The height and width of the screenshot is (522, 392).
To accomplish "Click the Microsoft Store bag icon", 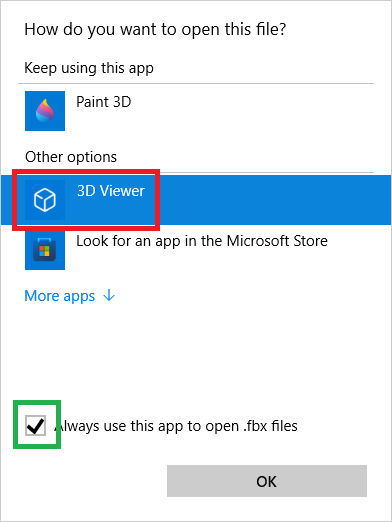I will pos(45,250).
